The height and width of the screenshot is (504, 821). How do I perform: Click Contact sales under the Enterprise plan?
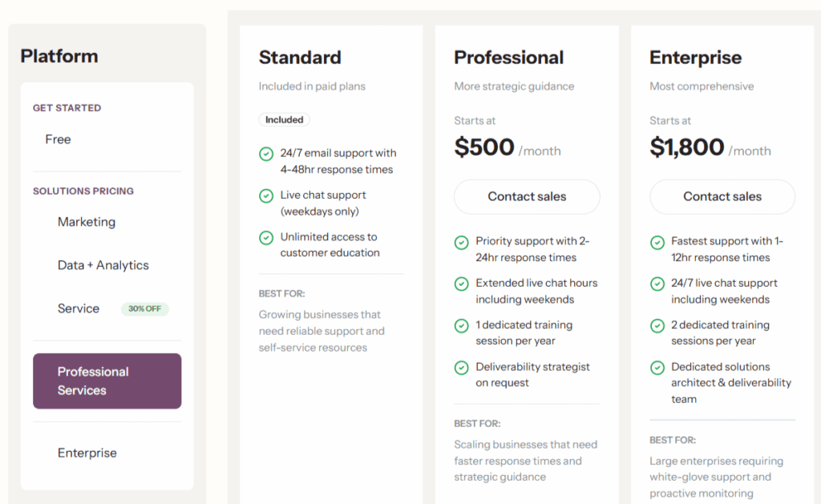coord(722,196)
